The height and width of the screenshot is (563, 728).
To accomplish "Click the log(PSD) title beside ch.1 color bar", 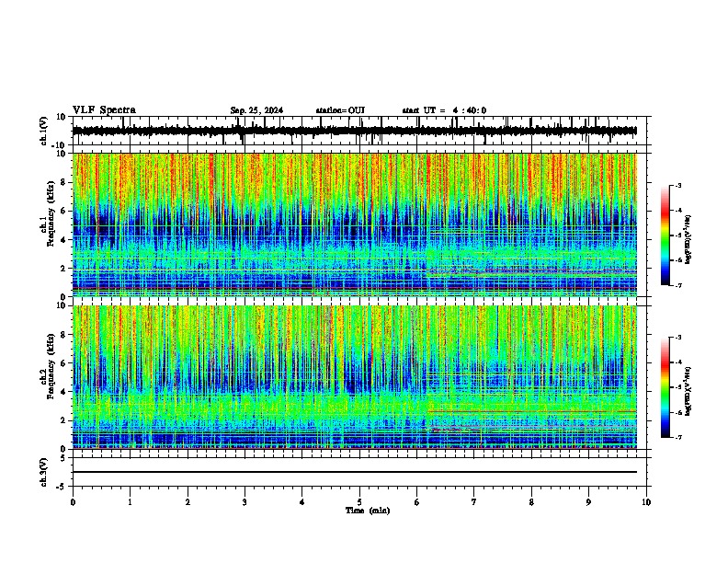I will point(688,240).
